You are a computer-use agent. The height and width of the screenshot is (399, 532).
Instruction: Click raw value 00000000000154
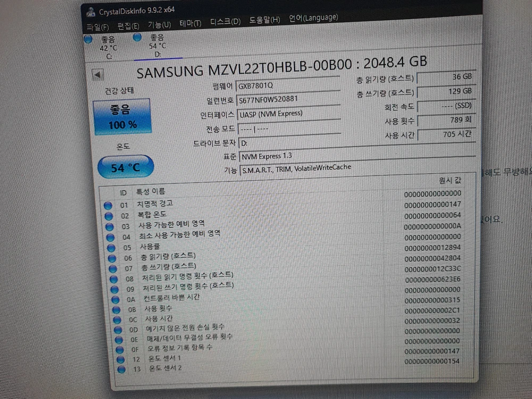click(432, 361)
